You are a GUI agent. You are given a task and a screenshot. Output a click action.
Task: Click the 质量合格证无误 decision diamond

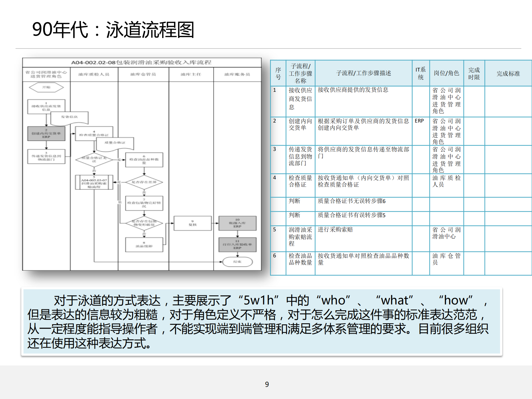[94, 159]
